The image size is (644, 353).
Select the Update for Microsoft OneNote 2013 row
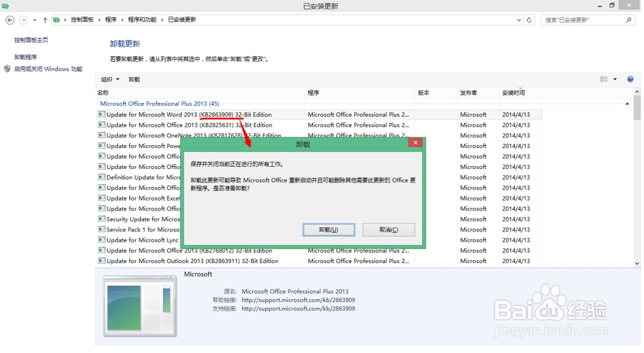pyautogui.click(x=319, y=135)
